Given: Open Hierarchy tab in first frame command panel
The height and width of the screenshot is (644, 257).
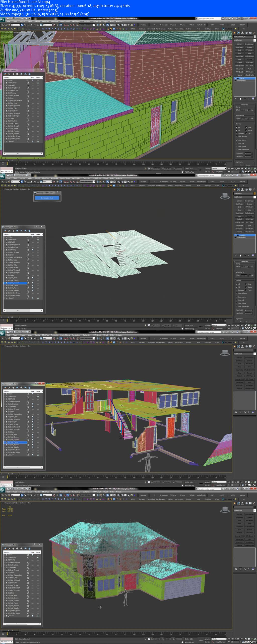Looking at the screenshot, I should pos(242,33).
